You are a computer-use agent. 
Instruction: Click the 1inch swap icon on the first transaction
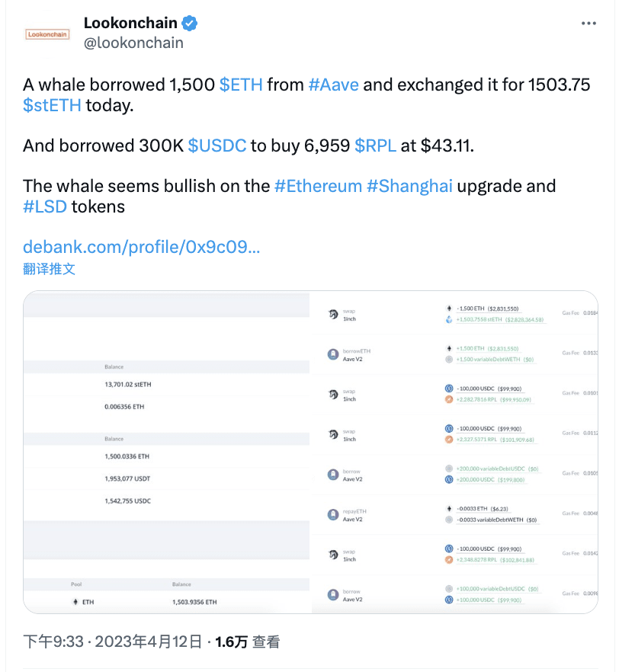point(332,313)
